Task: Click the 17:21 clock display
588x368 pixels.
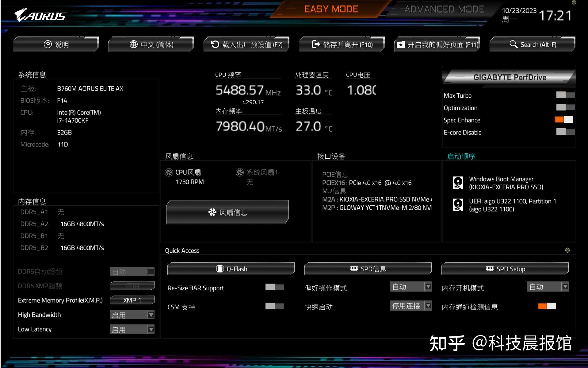Action: click(x=555, y=16)
